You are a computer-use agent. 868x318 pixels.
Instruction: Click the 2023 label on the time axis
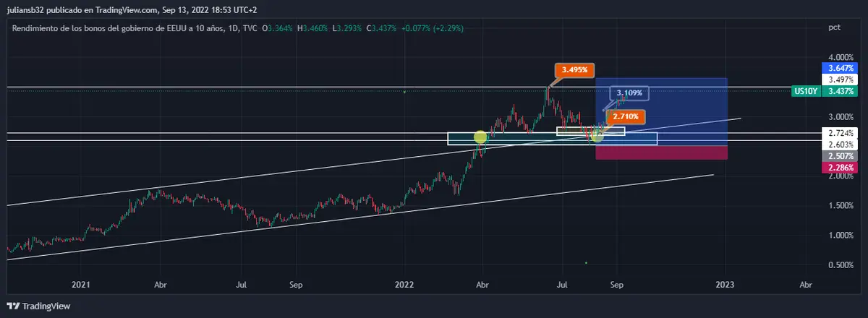coord(724,285)
